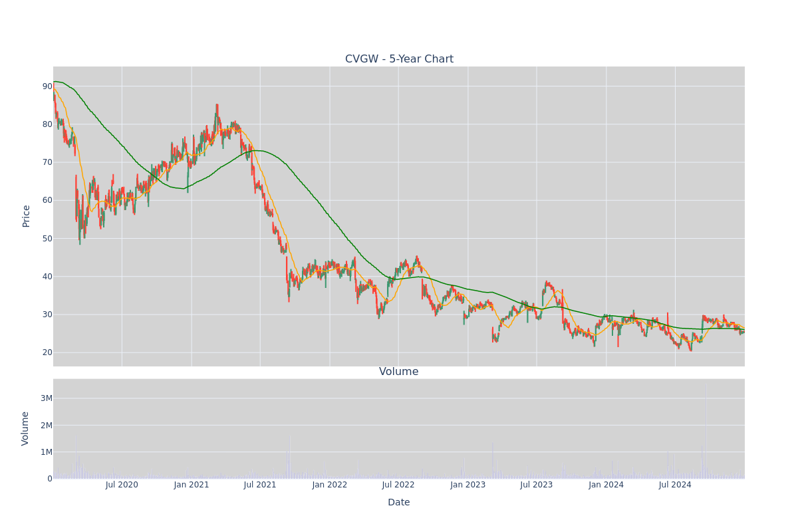The image size is (798, 532).
Task: Click the rotated 'Volume' y-axis label
Action: coord(27,428)
